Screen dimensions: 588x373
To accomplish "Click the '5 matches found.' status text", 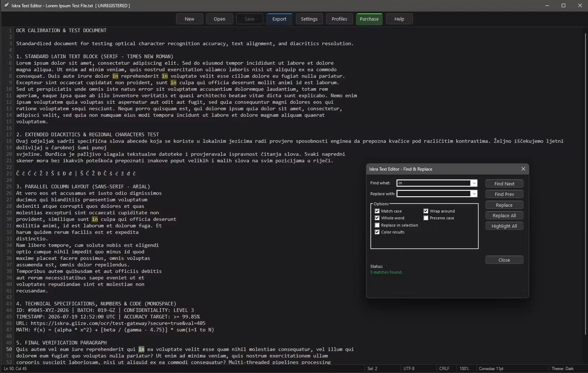I will click(386, 272).
